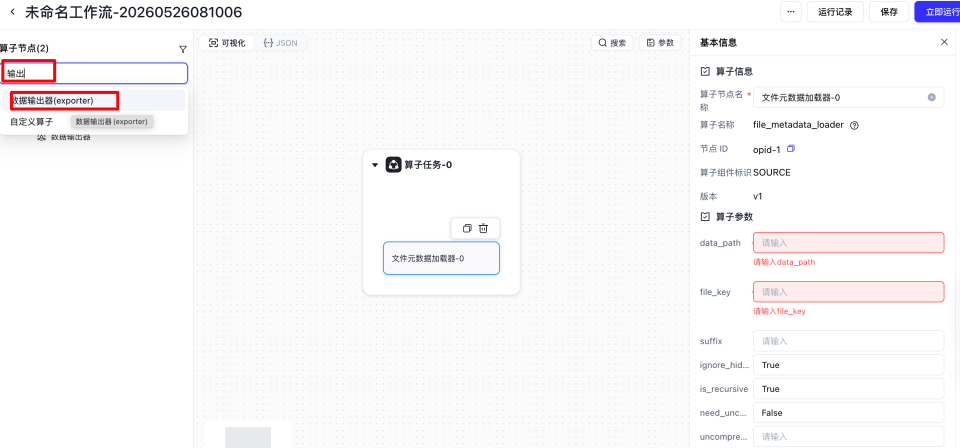The image size is (960, 448).
Task: Click the data_path input field
Action: coord(849,242)
